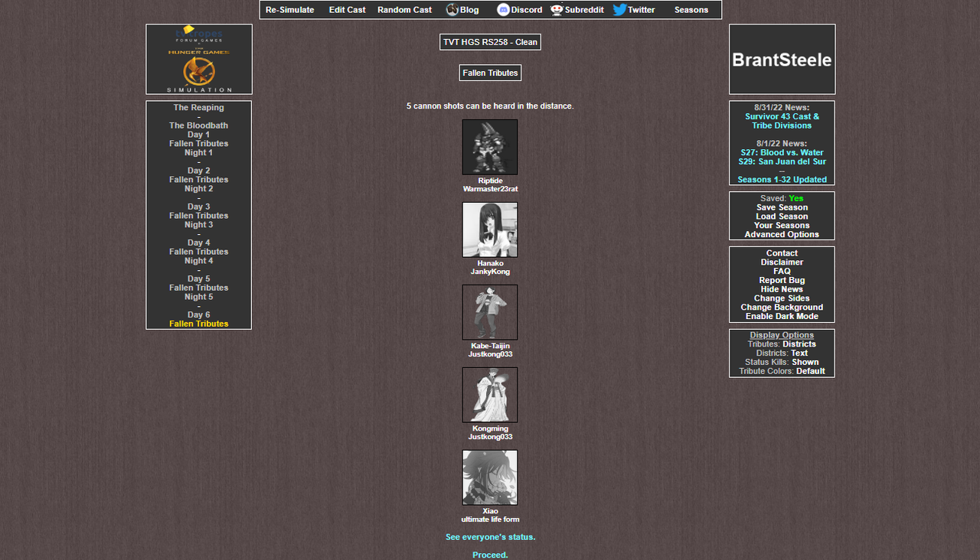980x560 pixels.
Task: Enable Dark Mode
Action: 781,316
